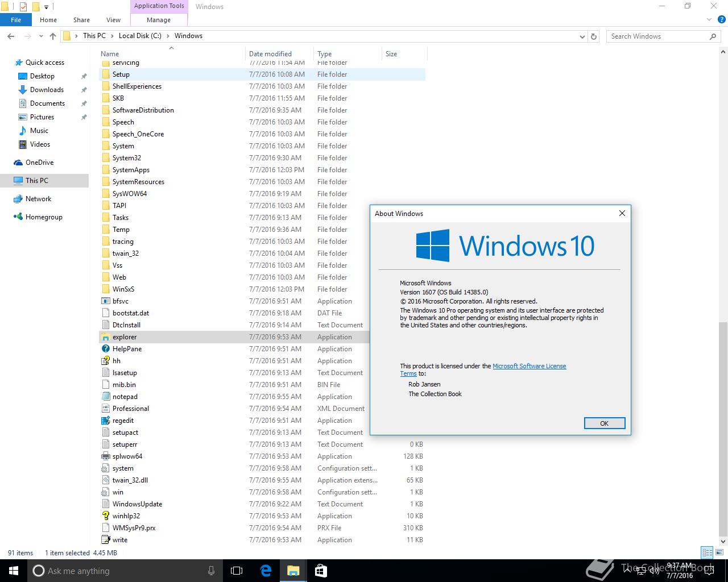Sort by the Size column header
This screenshot has width=728, height=582.
tap(404, 54)
